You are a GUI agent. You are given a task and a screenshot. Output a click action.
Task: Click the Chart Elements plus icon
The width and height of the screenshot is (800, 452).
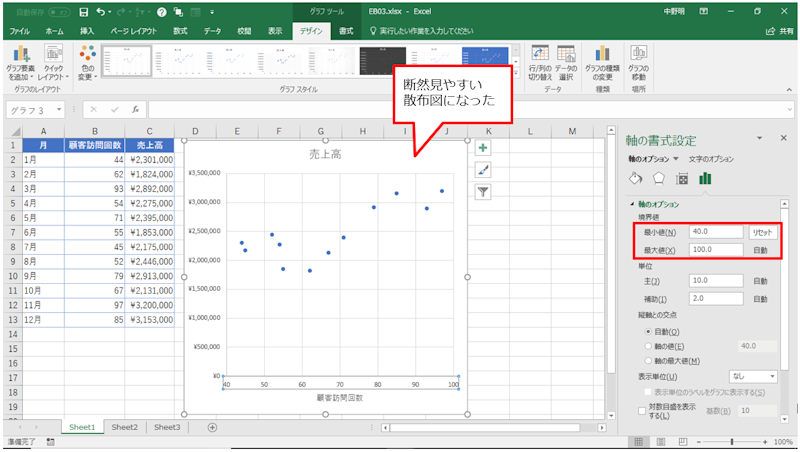coord(483,147)
